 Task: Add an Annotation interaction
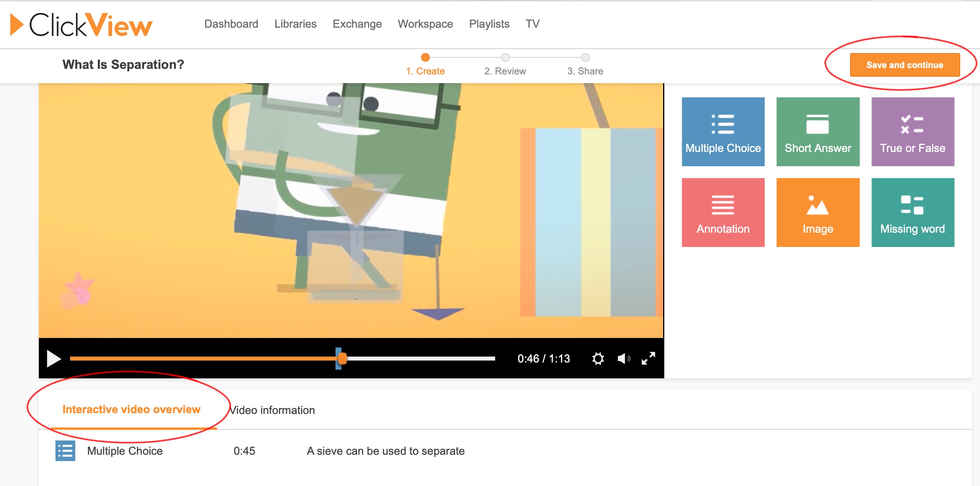pyautogui.click(x=723, y=213)
